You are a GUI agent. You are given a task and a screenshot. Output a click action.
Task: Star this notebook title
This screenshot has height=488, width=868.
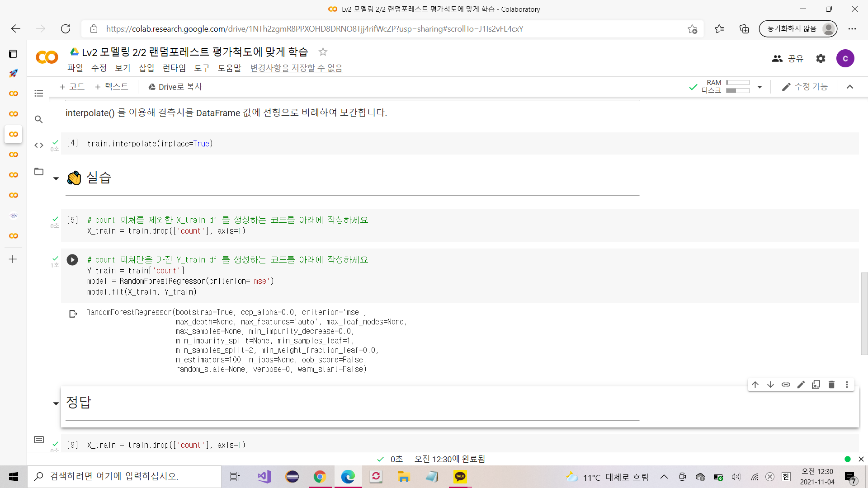pyautogui.click(x=323, y=52)
